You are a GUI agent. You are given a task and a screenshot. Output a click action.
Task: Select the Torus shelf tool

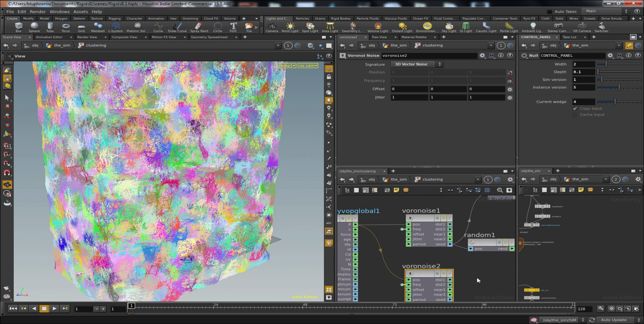point(66,28)
